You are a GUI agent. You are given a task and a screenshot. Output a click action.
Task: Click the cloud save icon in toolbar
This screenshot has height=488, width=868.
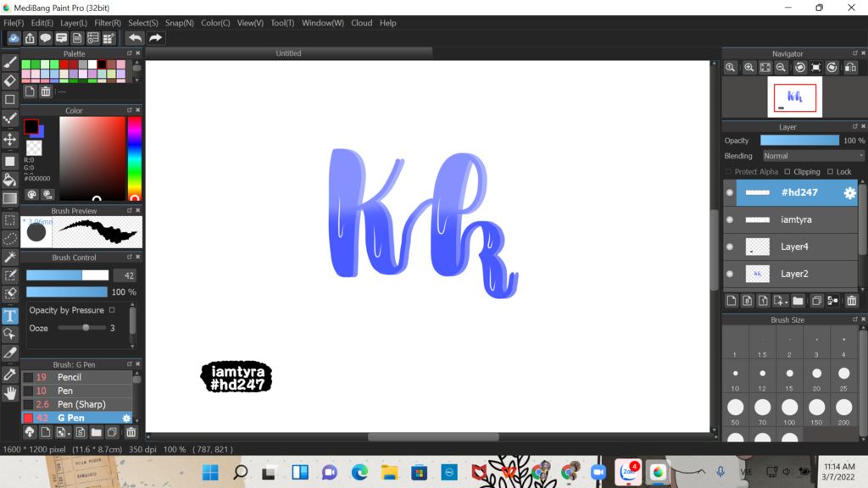point(14,37)
